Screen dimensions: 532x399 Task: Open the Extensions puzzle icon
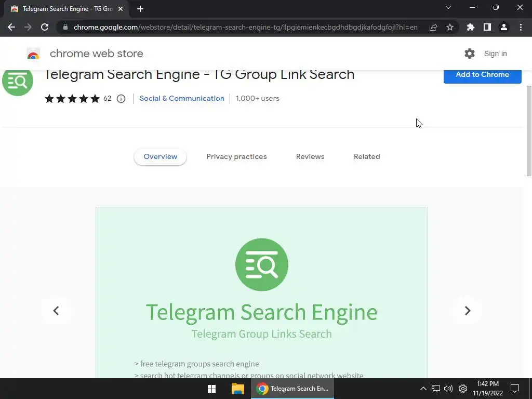click(x=471, y=27)
